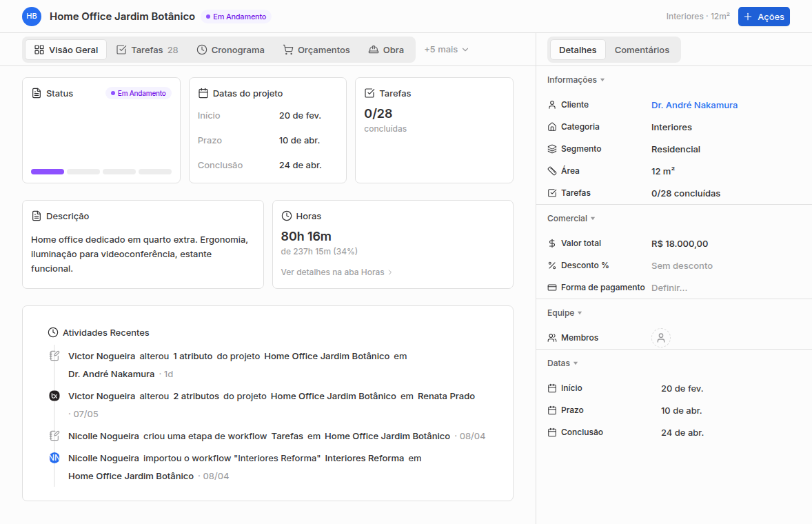This screenshot has width=812, height=524.
Task: Click the Descrição document icon
Action: pyautogui.click(x=37, y=216)
